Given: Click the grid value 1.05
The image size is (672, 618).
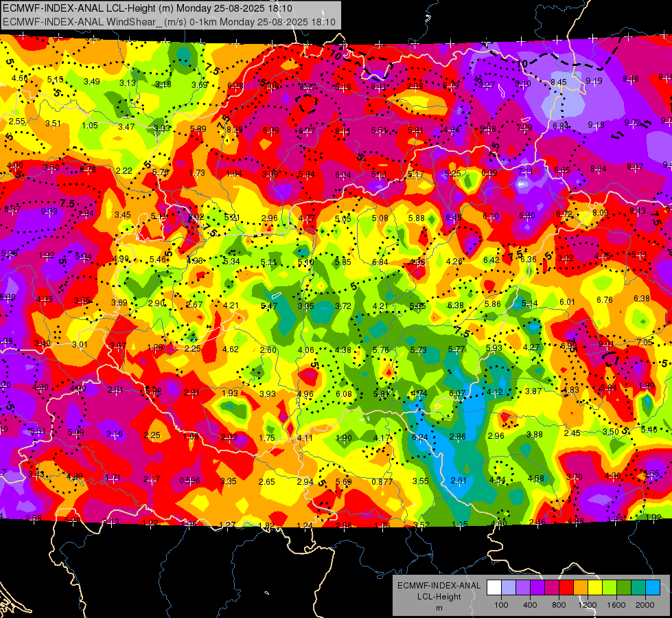Looking at the screenshot, I should (90, 125).
